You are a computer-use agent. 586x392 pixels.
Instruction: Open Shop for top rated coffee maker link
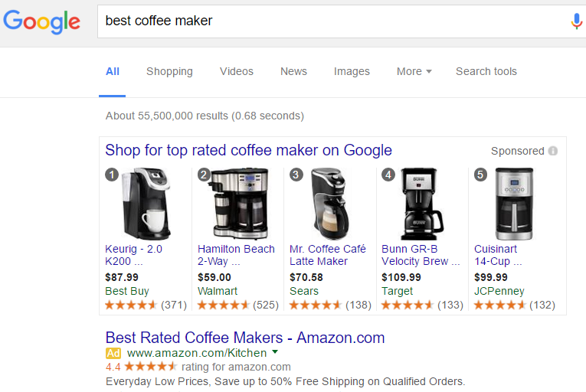click(x=248, y=150)
